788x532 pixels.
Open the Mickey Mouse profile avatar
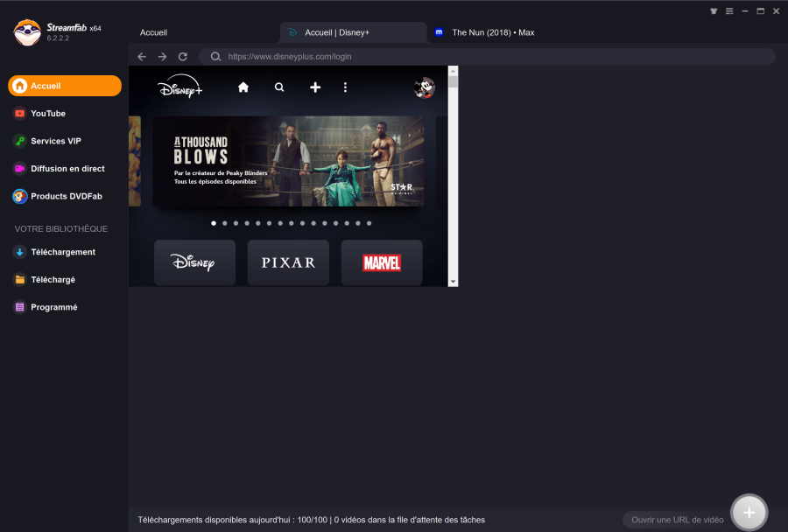click(424, 87)
